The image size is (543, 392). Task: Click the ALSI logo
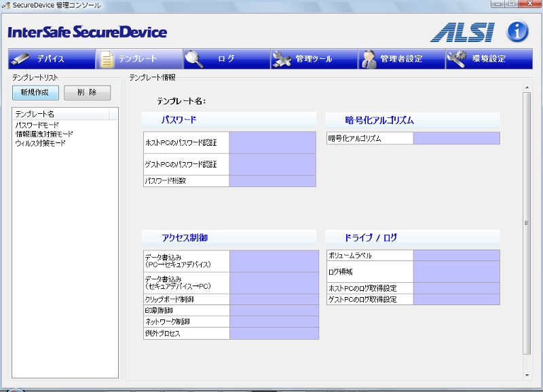click(462, 32)
